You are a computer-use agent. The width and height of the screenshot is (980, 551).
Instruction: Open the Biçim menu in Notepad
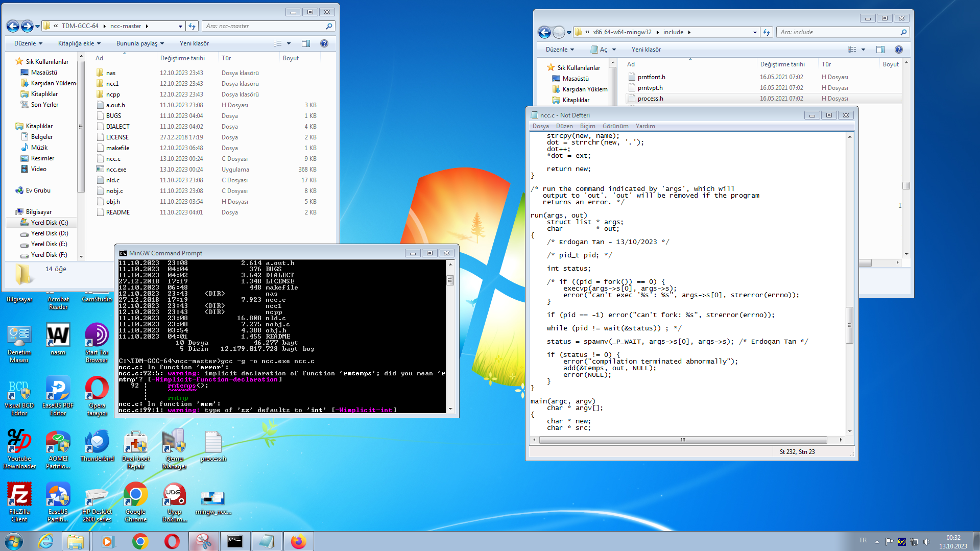(587, 126)
